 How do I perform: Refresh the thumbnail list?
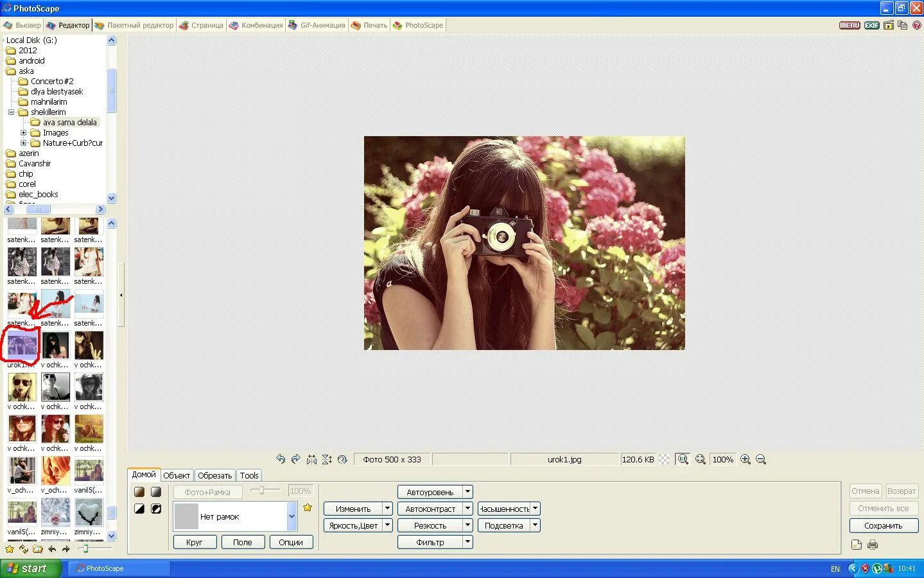click(24, 549)
